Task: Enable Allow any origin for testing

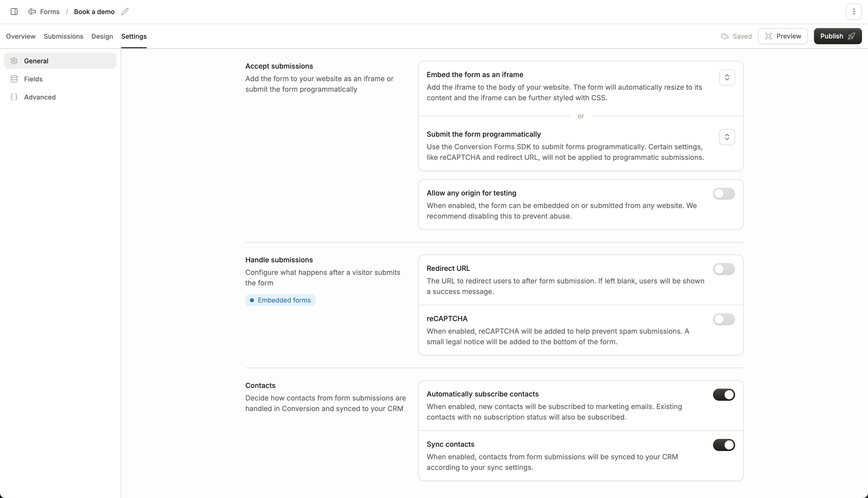Action: (x=724, y=194)
